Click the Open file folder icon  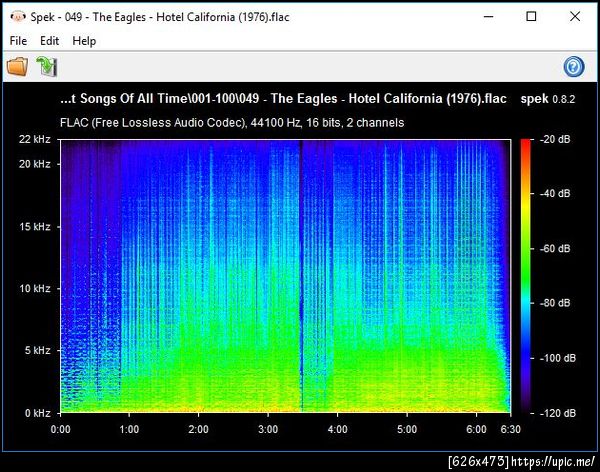click(x=17, y=66)
